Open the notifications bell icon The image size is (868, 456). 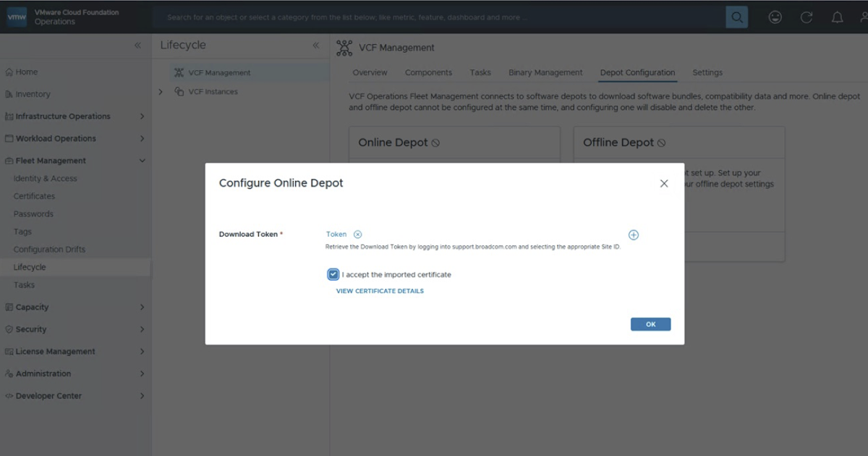[837, 17]
